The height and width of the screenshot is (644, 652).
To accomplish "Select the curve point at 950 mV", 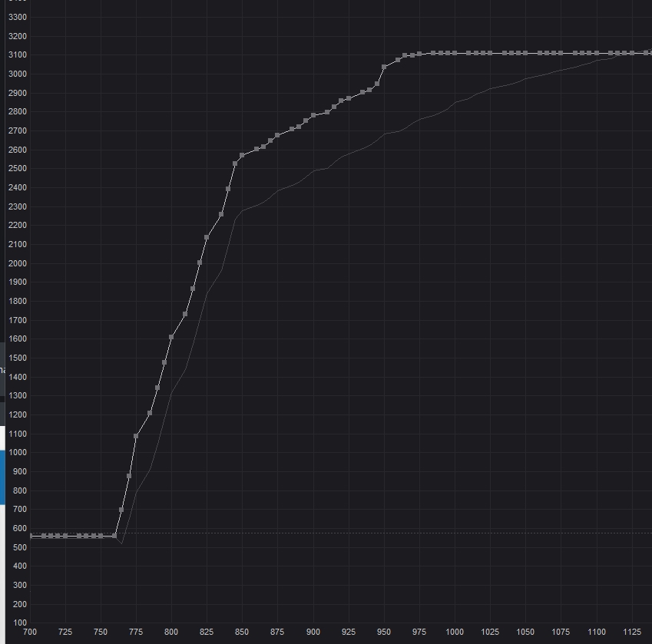I will (384, 67).
